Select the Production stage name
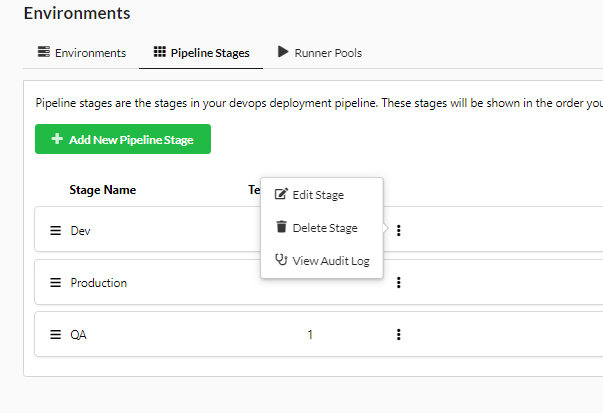Image resolution: width=603 pixels, height=413 pixels. click(98, 283)
